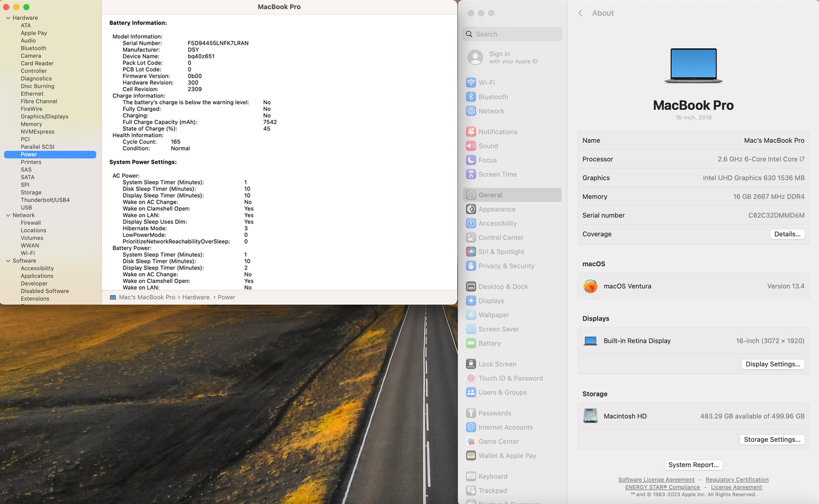Collapse the Software tree section

click(x=8, y=261)
